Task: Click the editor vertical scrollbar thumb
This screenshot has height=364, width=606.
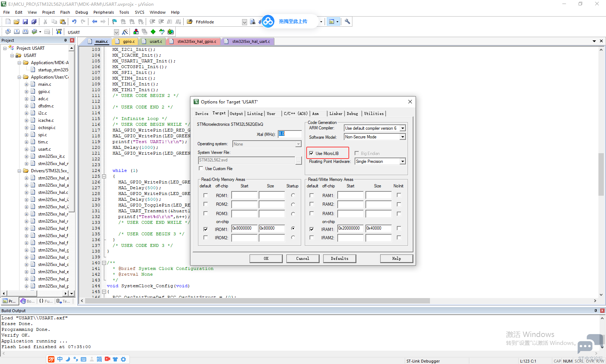Action: tap(601, 174)
